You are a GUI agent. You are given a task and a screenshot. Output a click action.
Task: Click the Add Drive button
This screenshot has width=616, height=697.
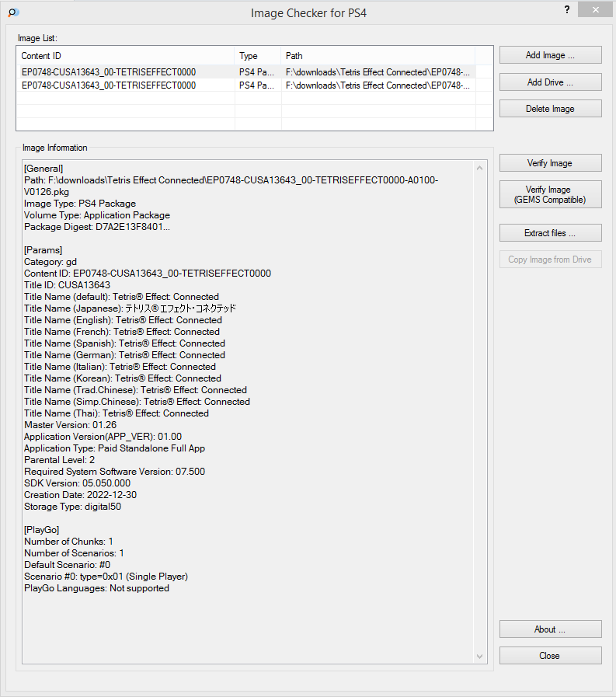(x=550, y=82)
